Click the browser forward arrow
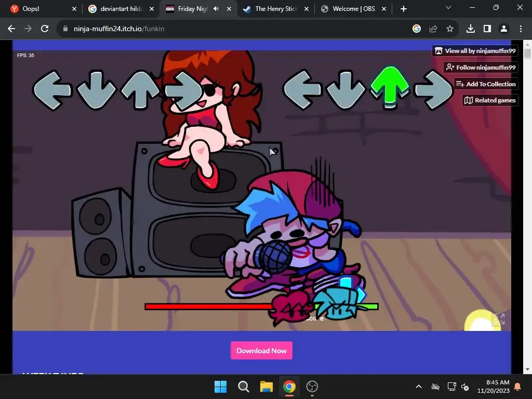The width and height of the screenshot is (532, 399). (28, 29)
